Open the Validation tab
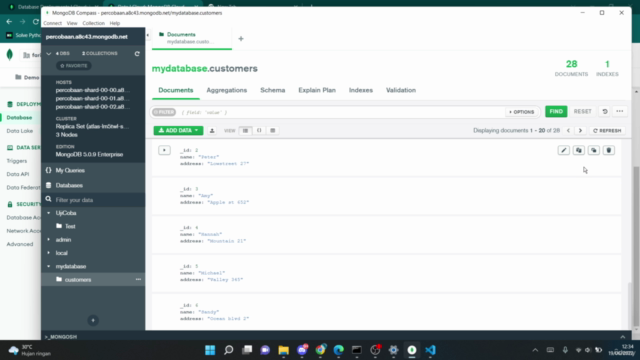This screenshot has width=640, height=360. tap(401, 90)
